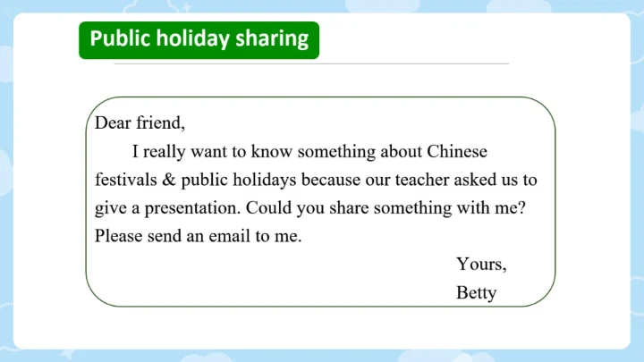The height and width of the screenshot is (362, 644).
Task: Click the "Betty" signature
Action: click(476, 292)
